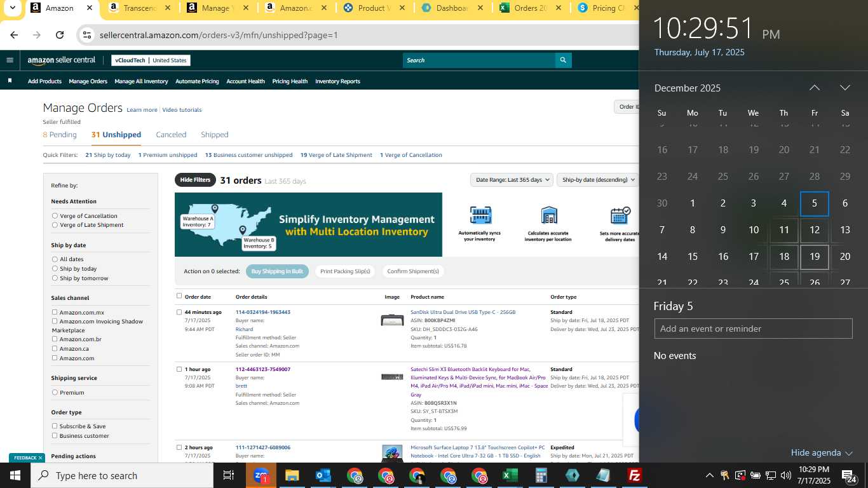Click Print Packing Slip(s) button
This screenshot has height=488, width=868.
(x=345, y=271)
